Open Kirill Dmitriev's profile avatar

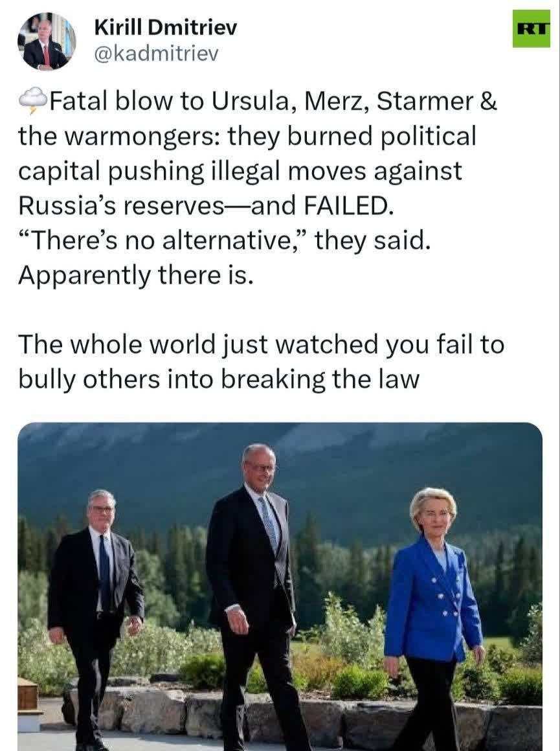[x=47, y=41]
